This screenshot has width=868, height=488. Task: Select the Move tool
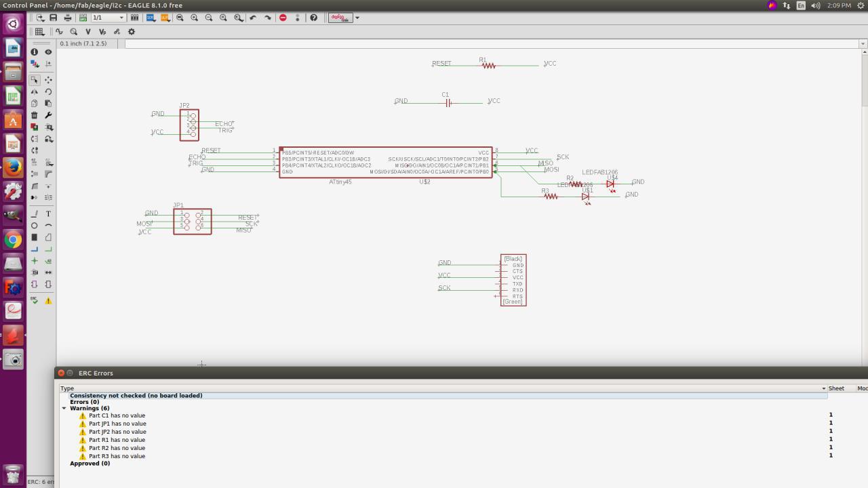coord(48,79)
